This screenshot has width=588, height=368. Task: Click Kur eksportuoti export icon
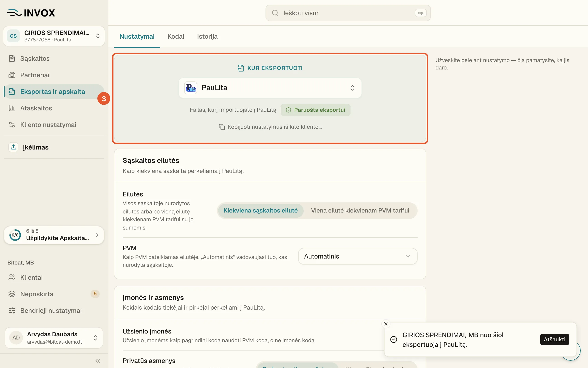click(241, 68)
